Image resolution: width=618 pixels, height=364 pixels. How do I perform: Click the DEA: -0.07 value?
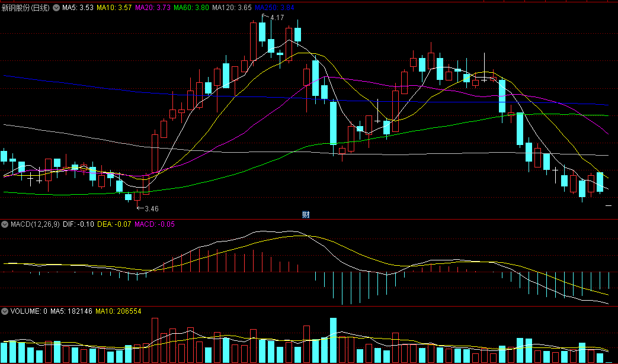click(114, 224)
